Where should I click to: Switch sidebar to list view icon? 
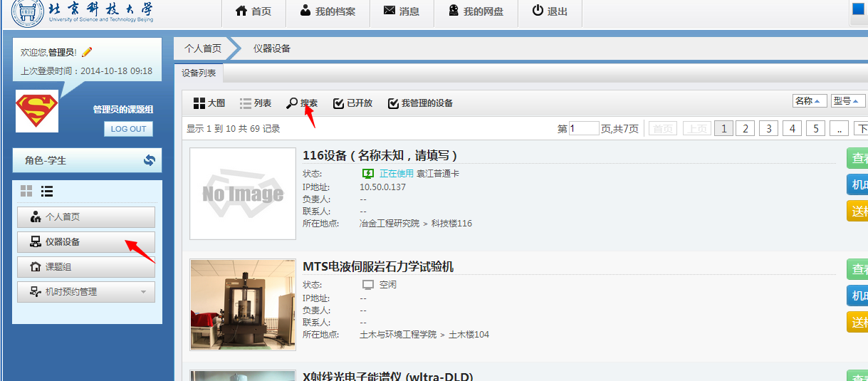click(47, 191)
